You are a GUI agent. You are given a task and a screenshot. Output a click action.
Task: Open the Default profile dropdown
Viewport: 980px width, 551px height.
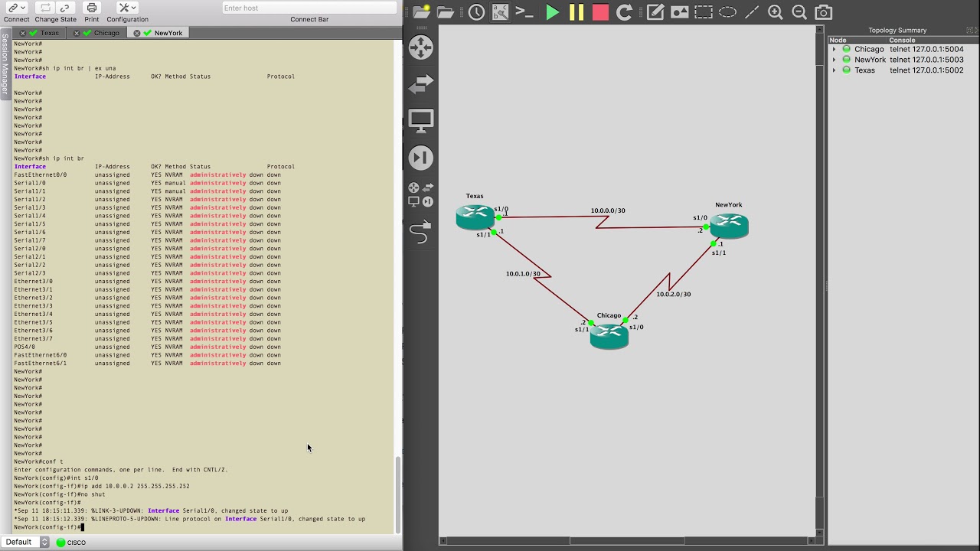click(x=26, y=542)
